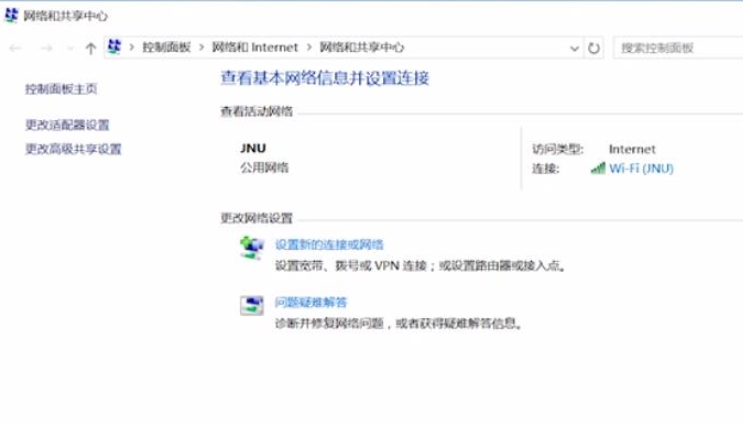Click the Back navigation arrow

pos(15,48)
